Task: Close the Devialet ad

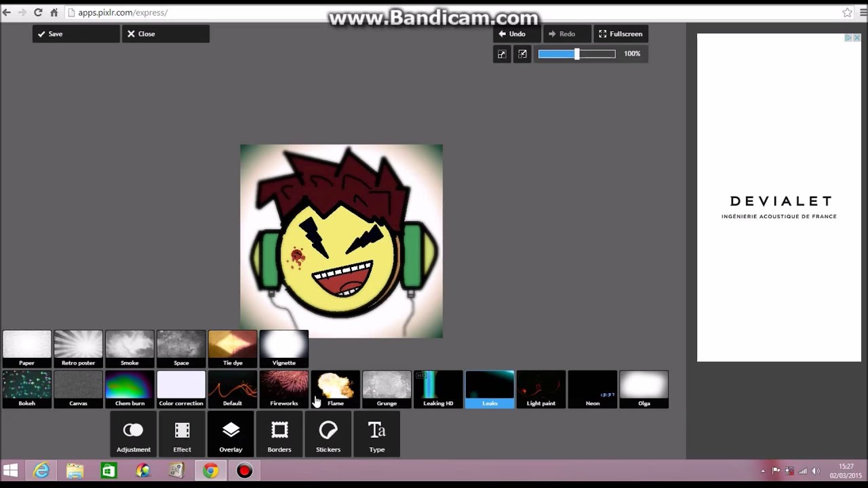Action: coord(857,38)
